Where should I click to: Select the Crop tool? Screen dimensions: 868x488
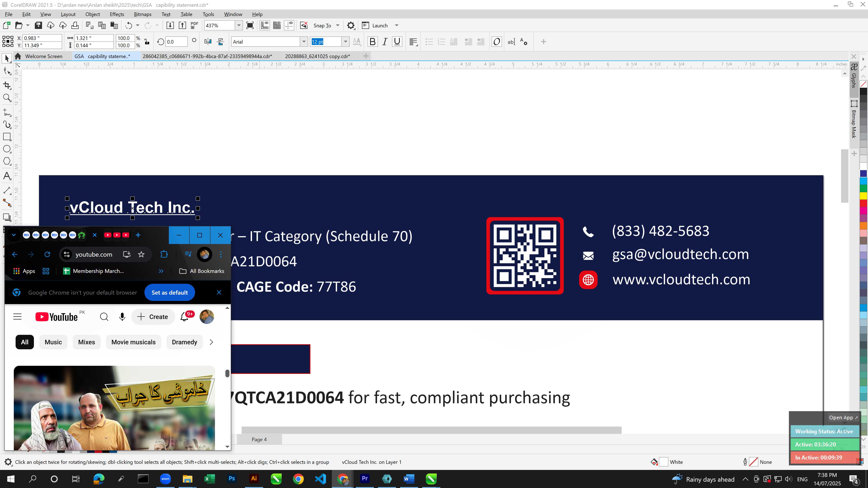[x=7, y=85]
